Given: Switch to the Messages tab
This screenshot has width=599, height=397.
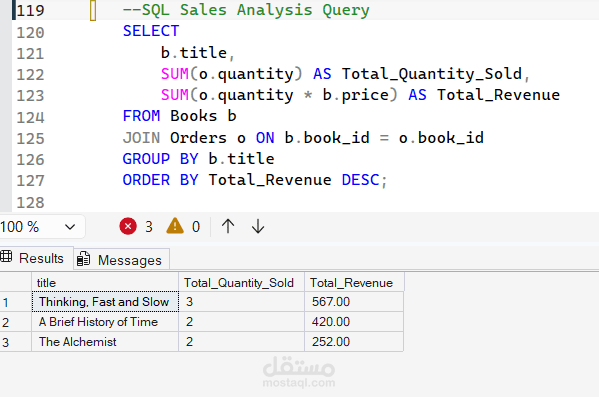Looking at the screenshot, I should coord(121,260).
